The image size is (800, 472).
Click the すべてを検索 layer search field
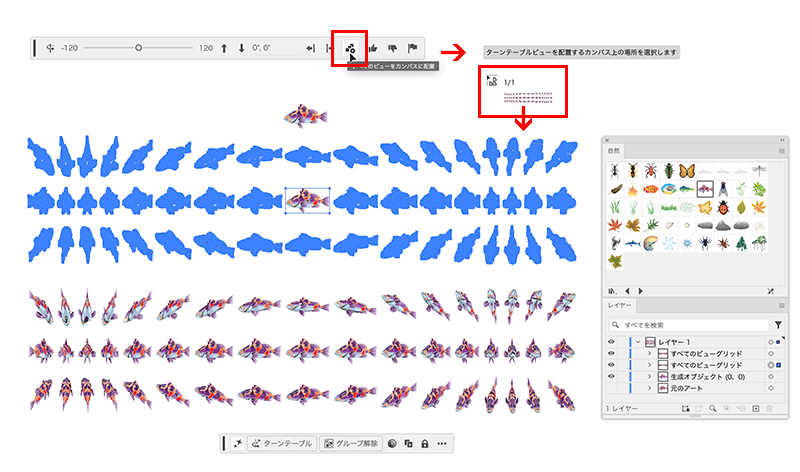[x=690, y=325]
